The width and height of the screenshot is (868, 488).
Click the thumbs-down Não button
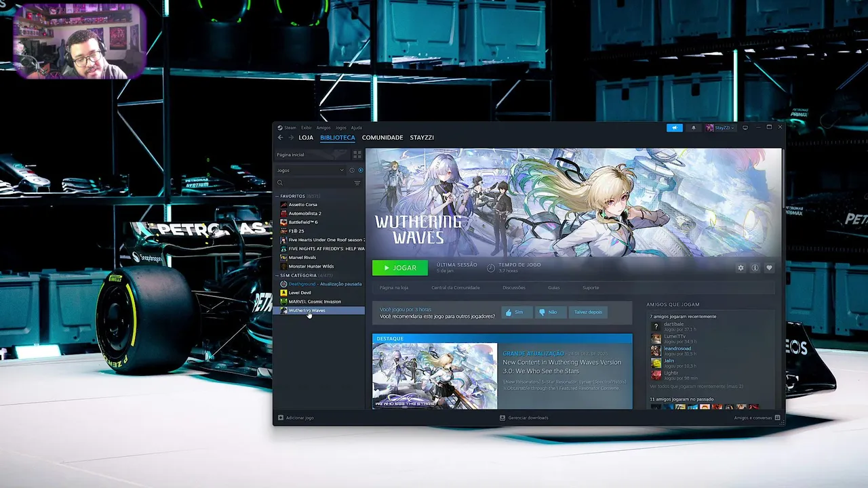tap(550, 312)
